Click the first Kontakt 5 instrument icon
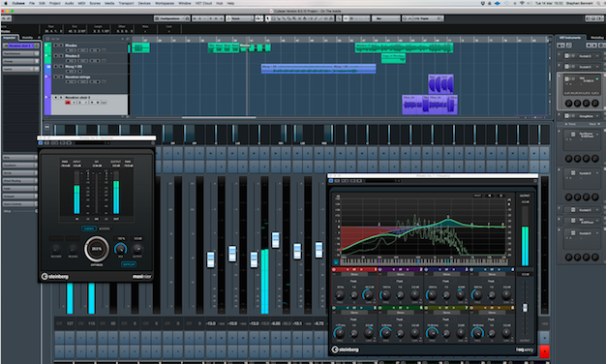 tap(567, 56)
